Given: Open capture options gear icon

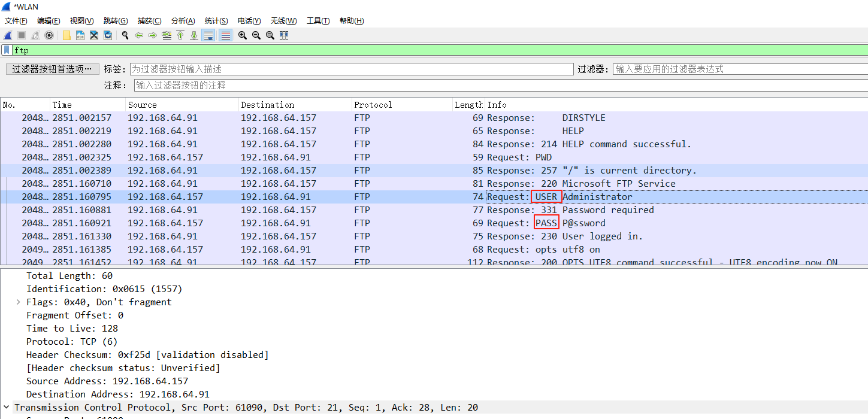Looking at the screenshot, I should pyautogui.click(x=49, y=35).
